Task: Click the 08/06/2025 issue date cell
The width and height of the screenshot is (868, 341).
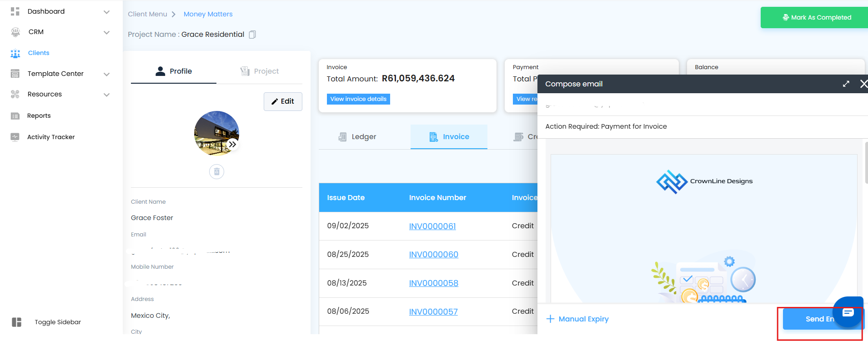Action: click(x=348, y=311)
